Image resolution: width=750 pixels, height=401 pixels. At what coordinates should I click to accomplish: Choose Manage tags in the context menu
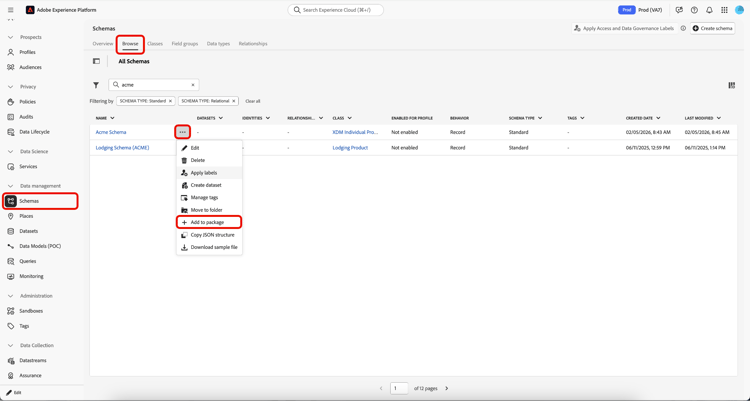[210, 198]
